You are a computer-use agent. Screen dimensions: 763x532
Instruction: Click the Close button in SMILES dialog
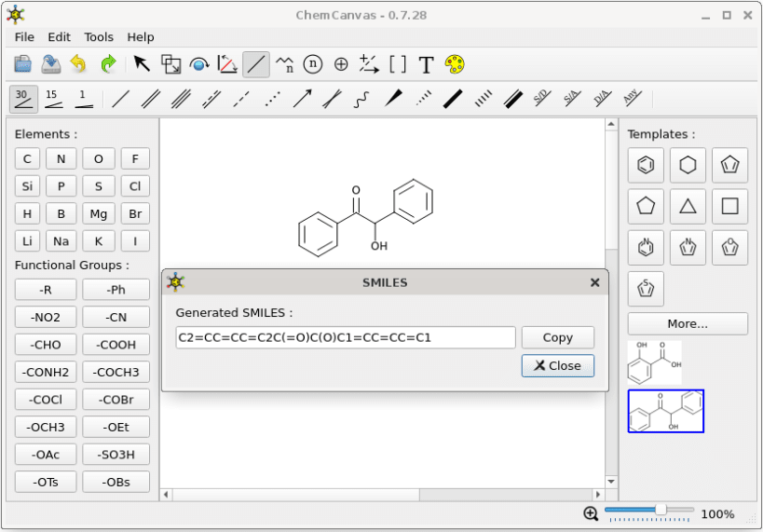pyautogui.click(x=558, y=365)
